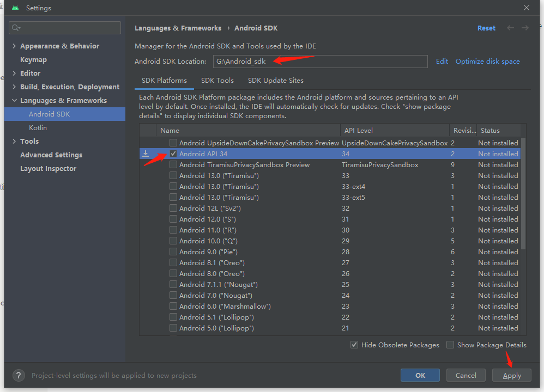Sort table by API Level column header
The width and height of the screenshot is (544, 392).
coord(395,130)
